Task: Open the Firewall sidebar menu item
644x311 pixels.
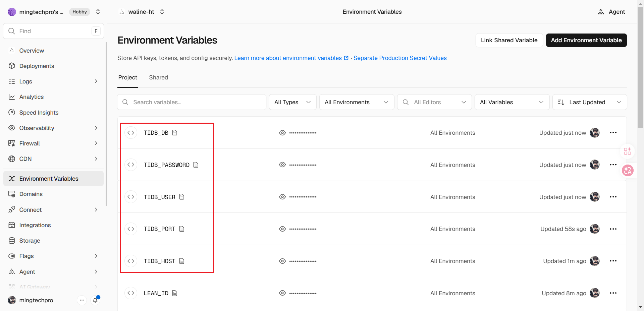Action: (x=54, y=143)
